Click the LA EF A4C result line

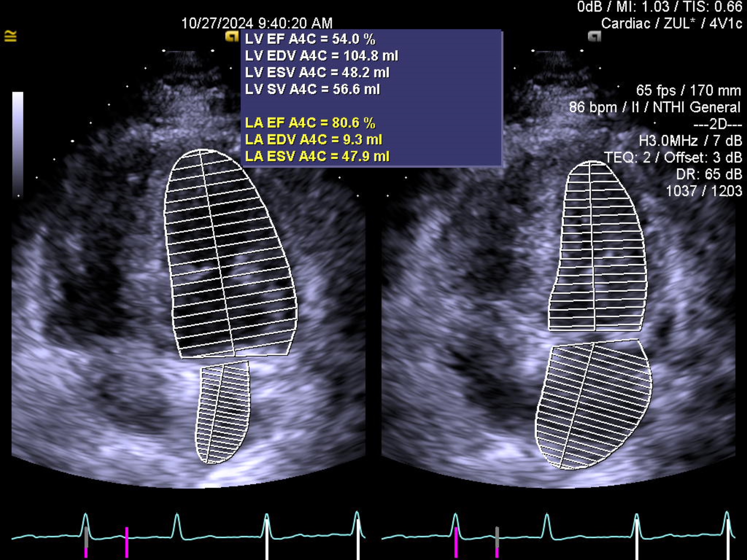coord(310,123)
